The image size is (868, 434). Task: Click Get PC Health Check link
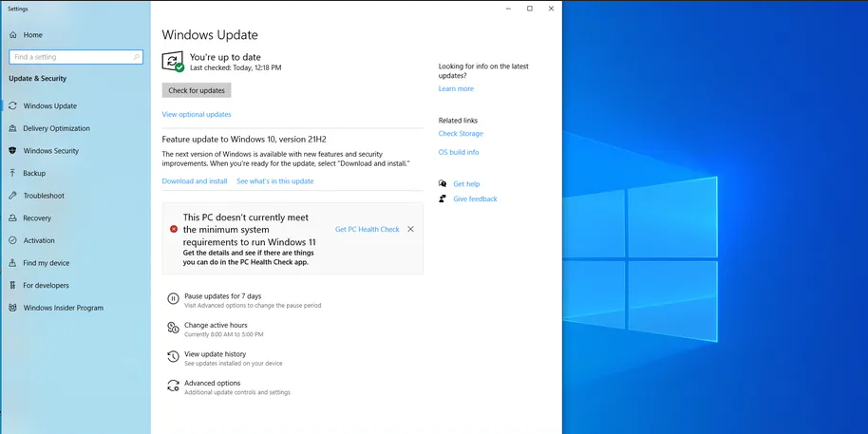tap(367, 229)
